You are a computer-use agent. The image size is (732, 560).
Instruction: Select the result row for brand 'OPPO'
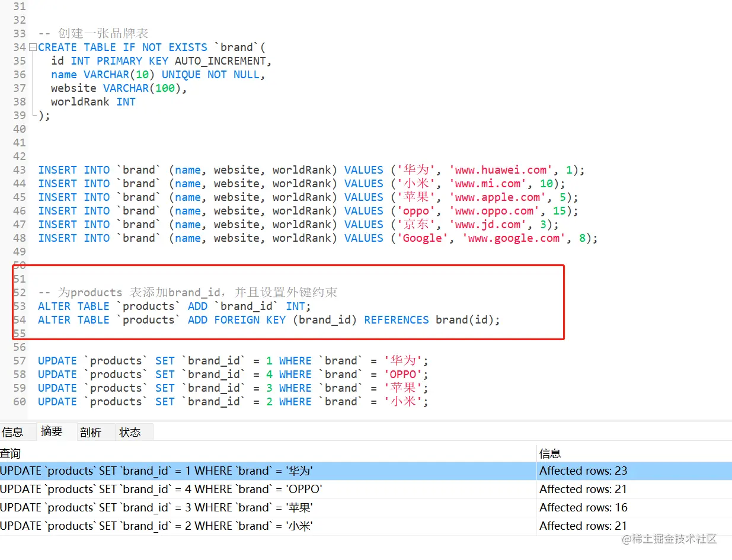366,489
